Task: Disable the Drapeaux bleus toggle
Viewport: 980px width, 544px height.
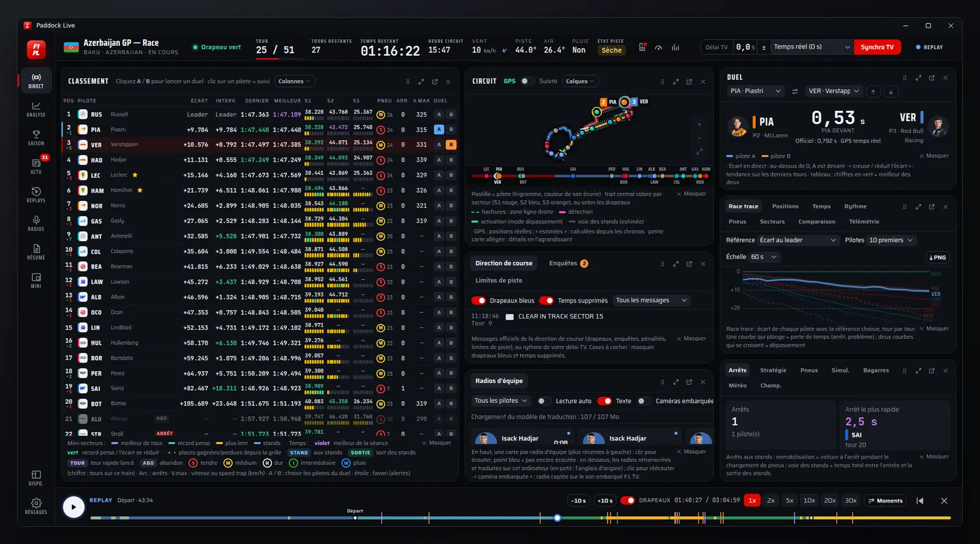Action: point(479,301)
